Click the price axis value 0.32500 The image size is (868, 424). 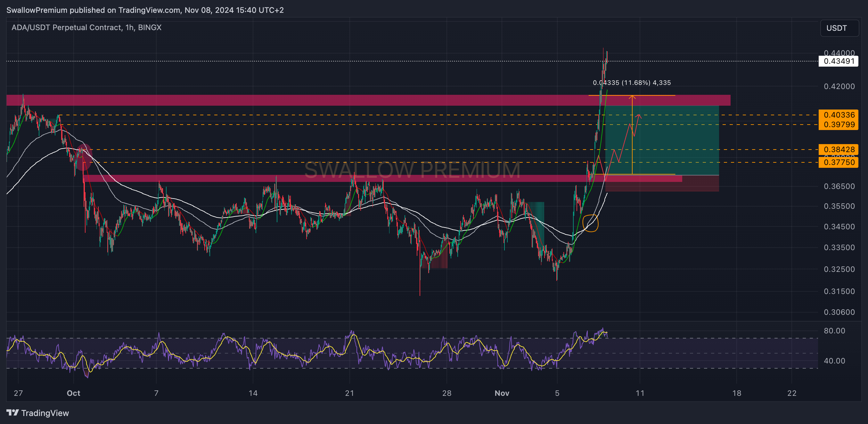click(839, 269)
